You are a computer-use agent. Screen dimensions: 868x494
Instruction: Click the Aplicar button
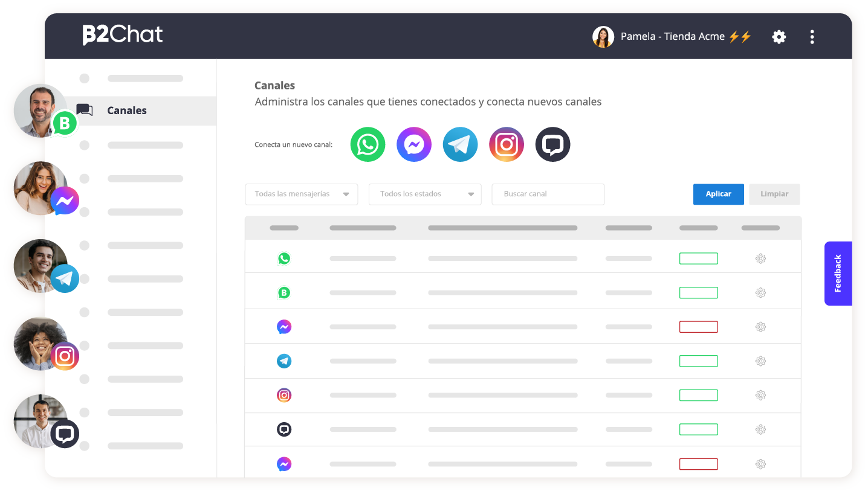(718, 194)
